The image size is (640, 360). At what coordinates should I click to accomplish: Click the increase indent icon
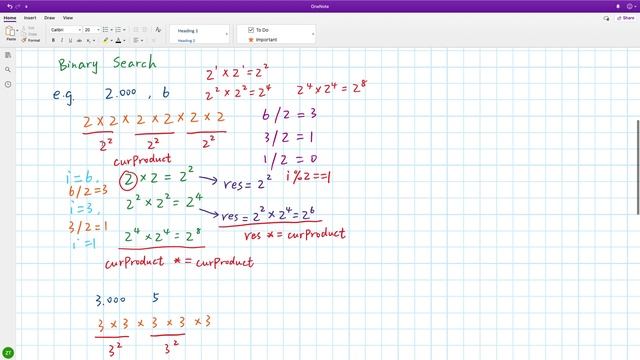tap(144, 30)
